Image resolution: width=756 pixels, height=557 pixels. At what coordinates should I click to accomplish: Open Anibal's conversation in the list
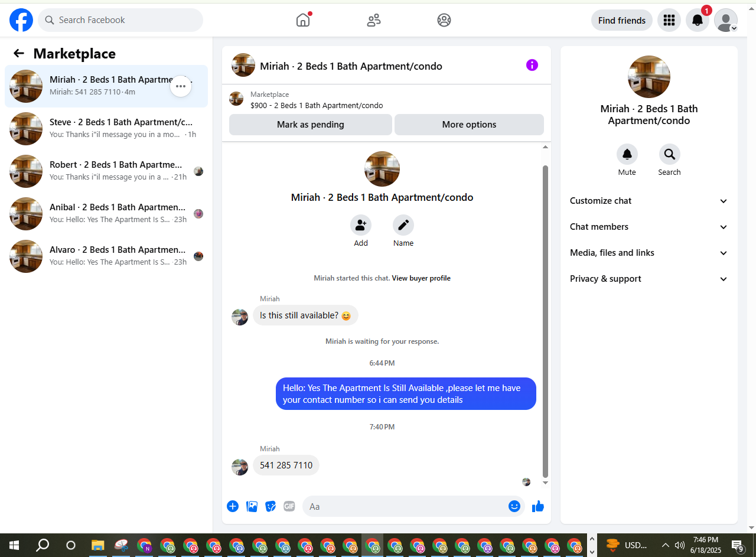click(106, 214)
